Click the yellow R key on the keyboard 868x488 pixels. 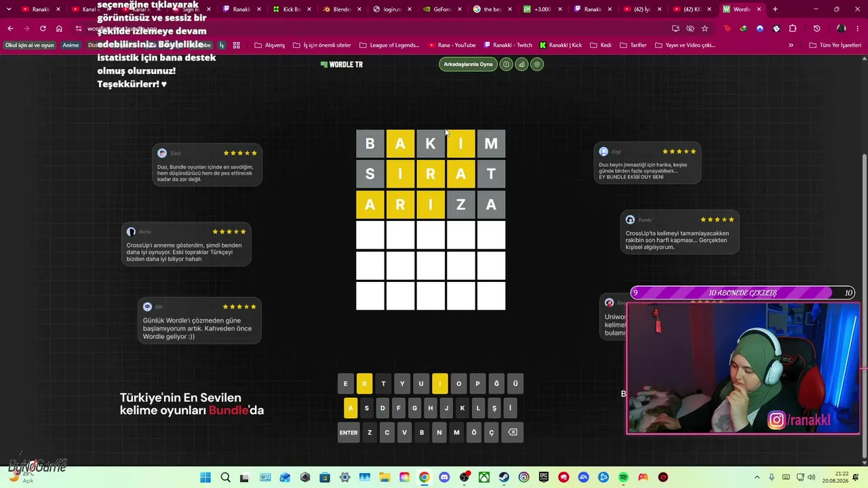[x=364, y=384]
